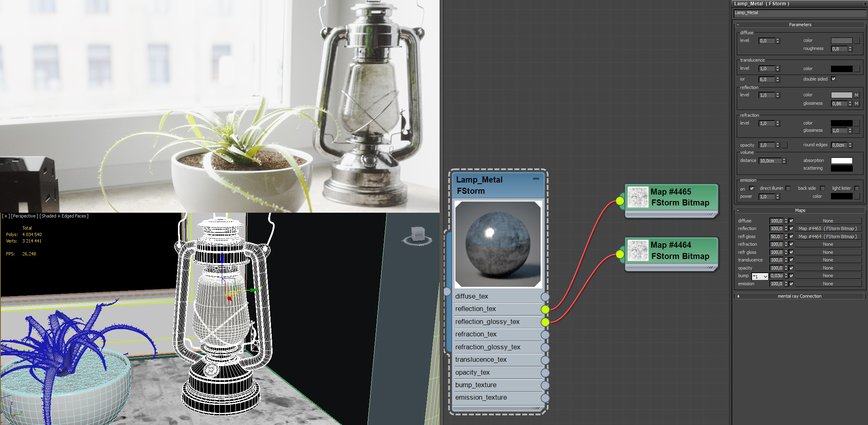Click the reflection color map button M
Viewport: 868px width, 425px height.
click(856, 95)
